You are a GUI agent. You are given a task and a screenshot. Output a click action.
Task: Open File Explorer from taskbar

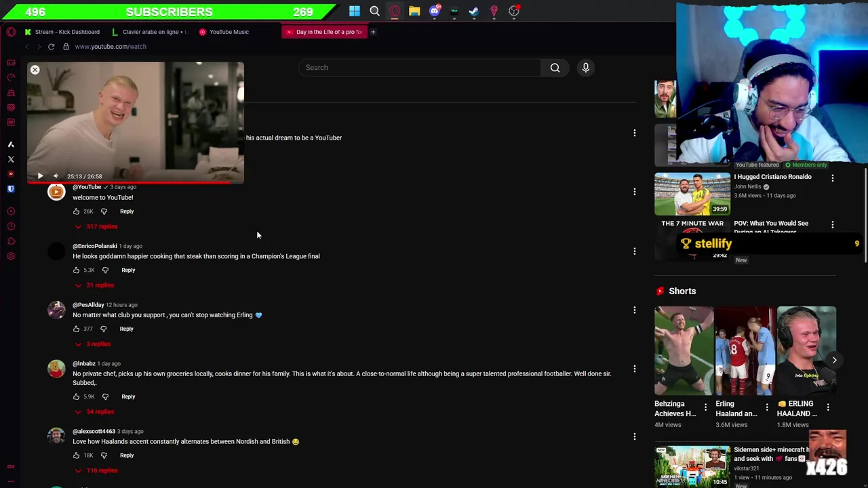(414, 11)
